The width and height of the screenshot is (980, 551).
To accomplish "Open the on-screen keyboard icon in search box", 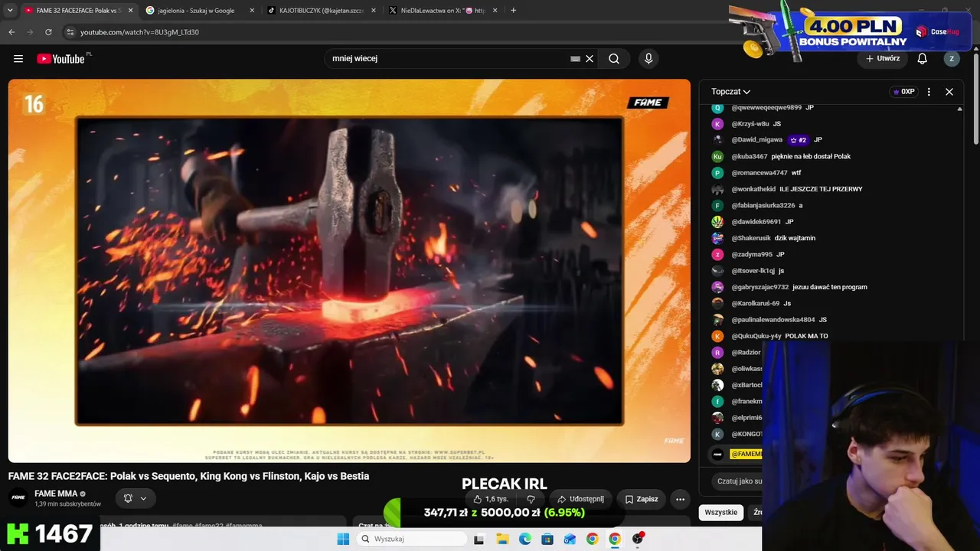I will 575,59.
